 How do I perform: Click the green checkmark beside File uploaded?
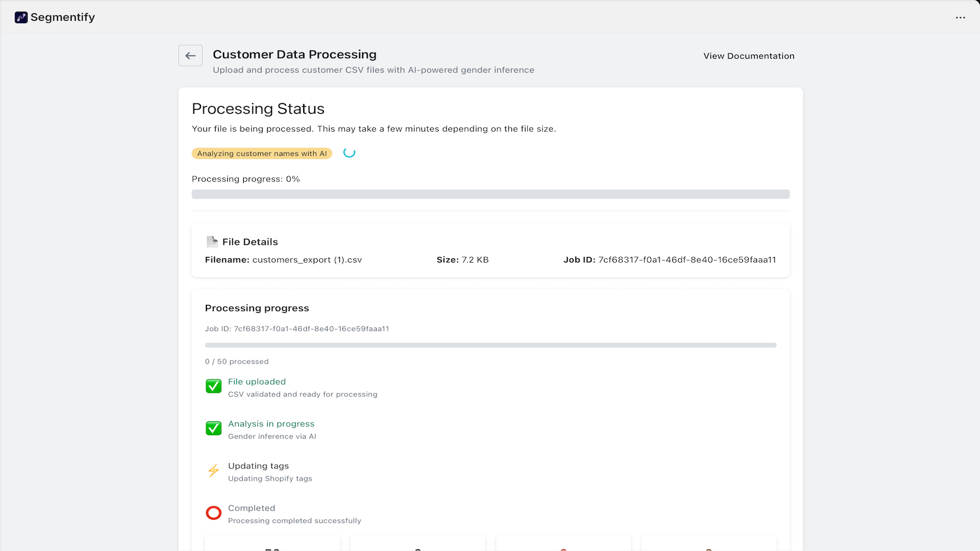click(213, 386)
